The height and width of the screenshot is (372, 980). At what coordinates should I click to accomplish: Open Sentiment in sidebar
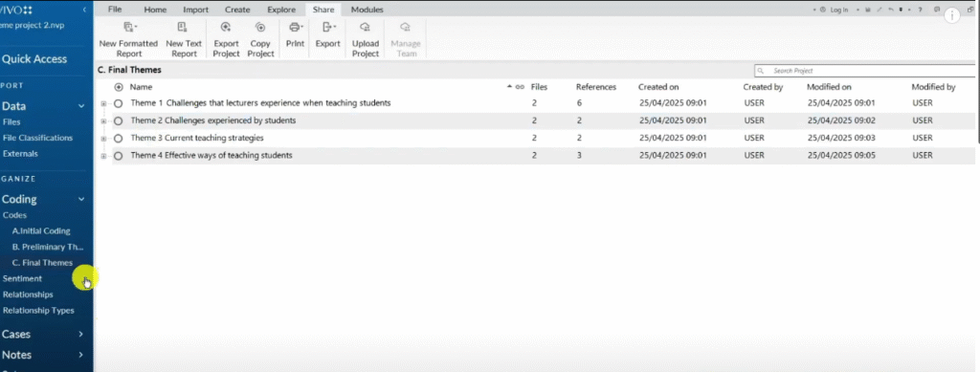pos(23,278)
